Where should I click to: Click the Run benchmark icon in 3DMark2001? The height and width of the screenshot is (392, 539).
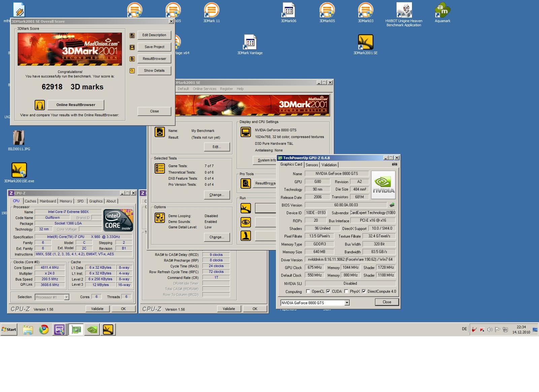246,208
